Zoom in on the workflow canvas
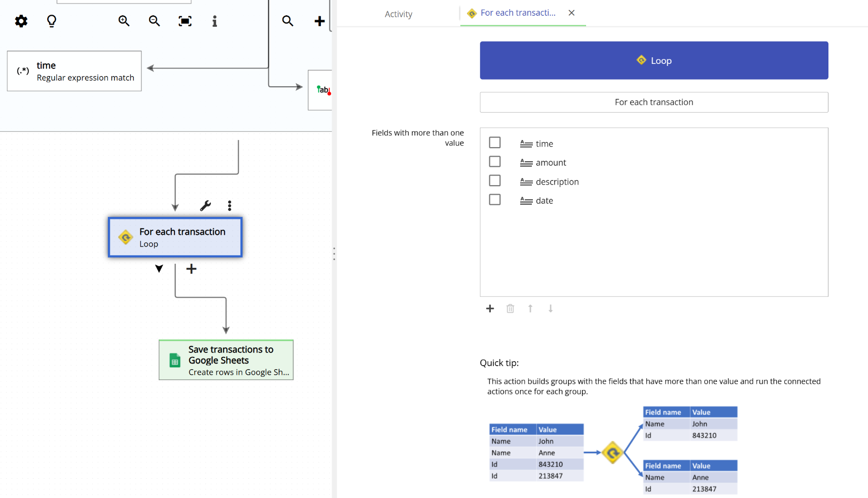The height and width of the screenshot is (498, 868). [123, 21]
